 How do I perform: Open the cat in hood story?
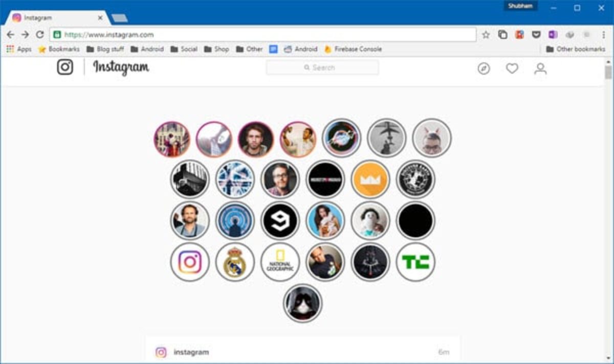pyautogui.click(x=303, y=303)
